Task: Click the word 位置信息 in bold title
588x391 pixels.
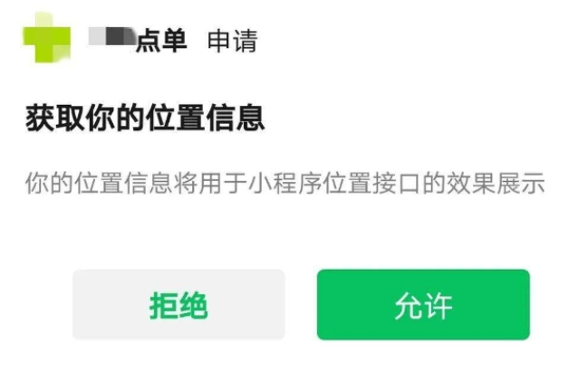Action: tap(205, 119)
